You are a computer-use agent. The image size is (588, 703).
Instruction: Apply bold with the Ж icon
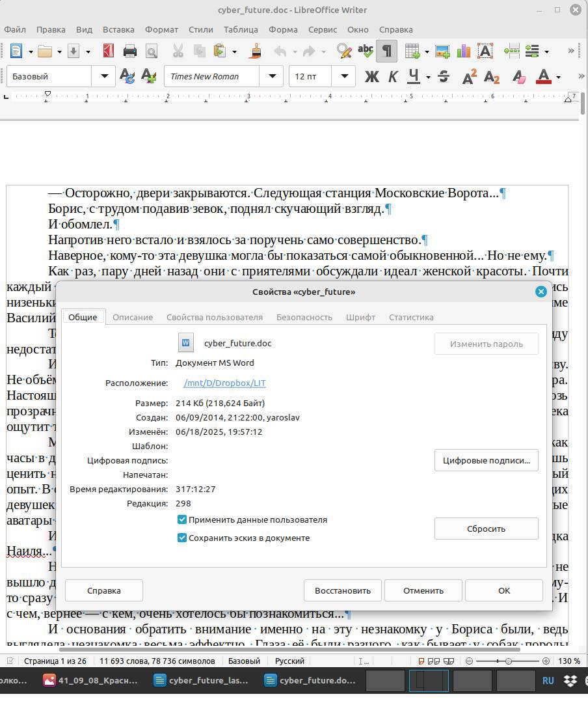pos(371,77)
